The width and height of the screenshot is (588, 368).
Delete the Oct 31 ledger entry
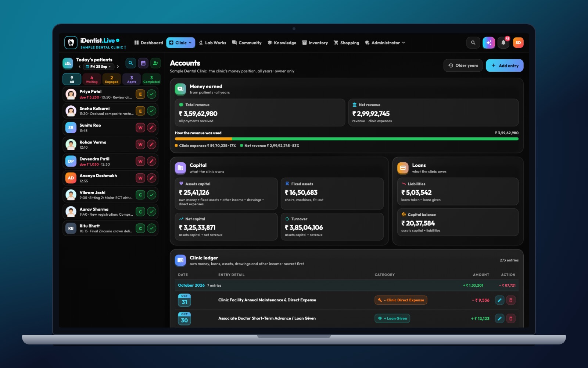point(511,300)
